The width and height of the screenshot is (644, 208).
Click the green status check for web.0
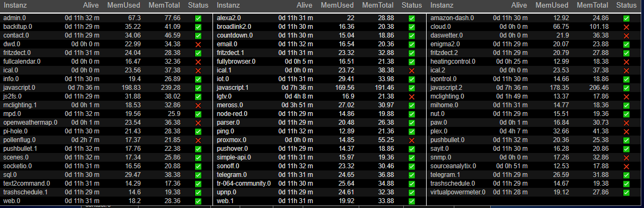[198, 201]
